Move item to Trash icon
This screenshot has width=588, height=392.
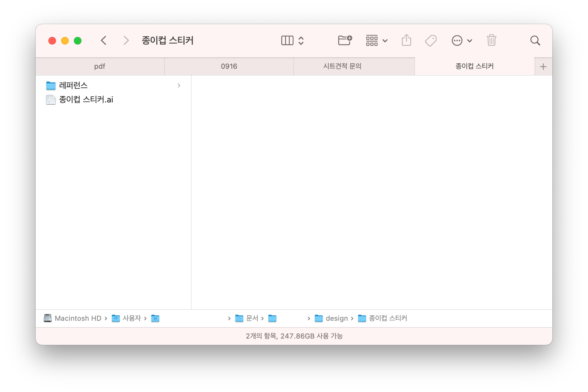[491, 40]
